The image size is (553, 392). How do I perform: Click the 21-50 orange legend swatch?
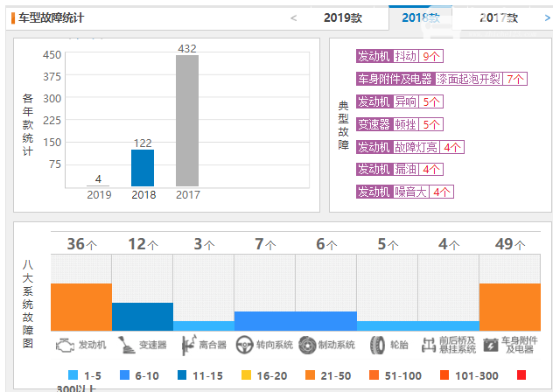pos(310,374)
